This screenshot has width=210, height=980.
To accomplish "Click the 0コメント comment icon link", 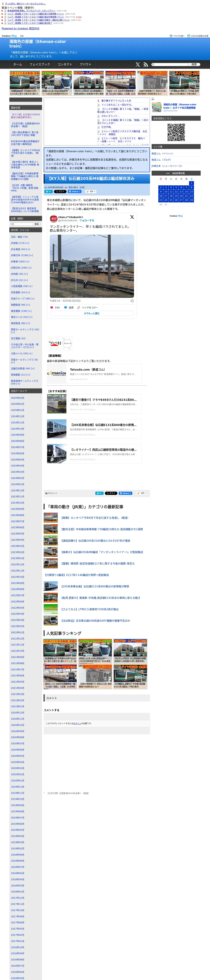I will pyautogui.click(x=51, y=493).
